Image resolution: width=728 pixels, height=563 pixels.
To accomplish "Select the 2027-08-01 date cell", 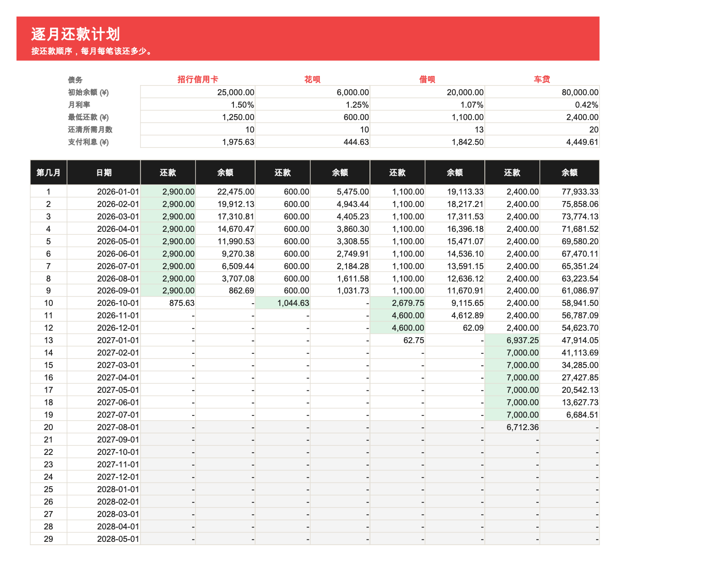I will [104, 427].
